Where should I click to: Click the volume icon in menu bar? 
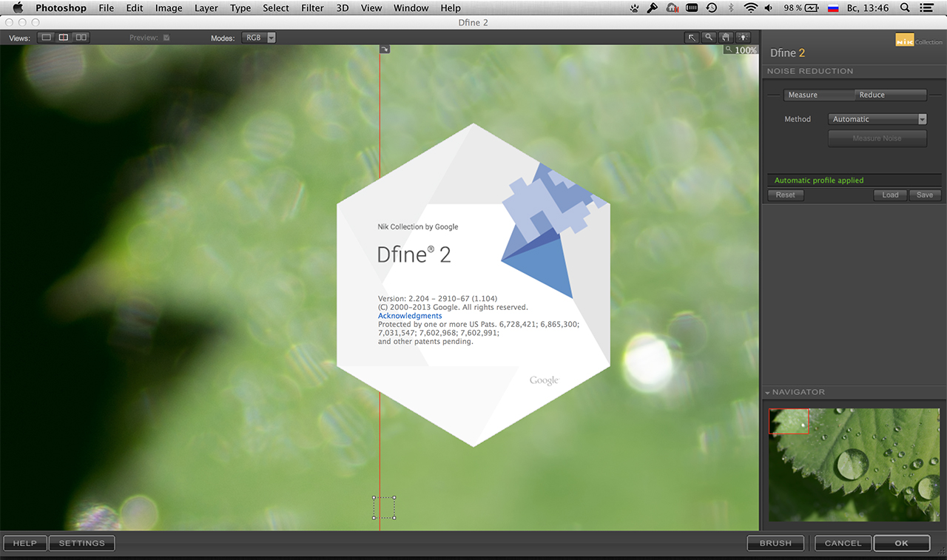(x=769, y=8)
